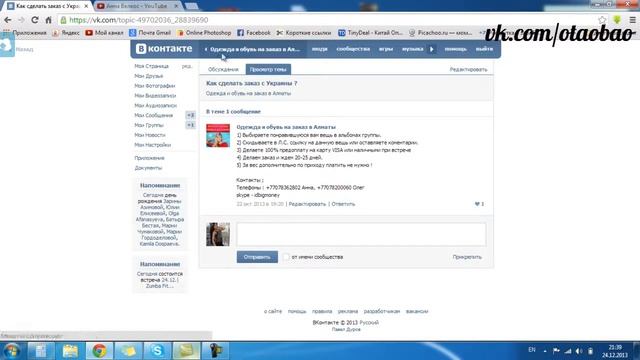The image size is (640, 360).
Task: Click the EN language indicator
Action: pyautogui.click(x=532, y=350)
